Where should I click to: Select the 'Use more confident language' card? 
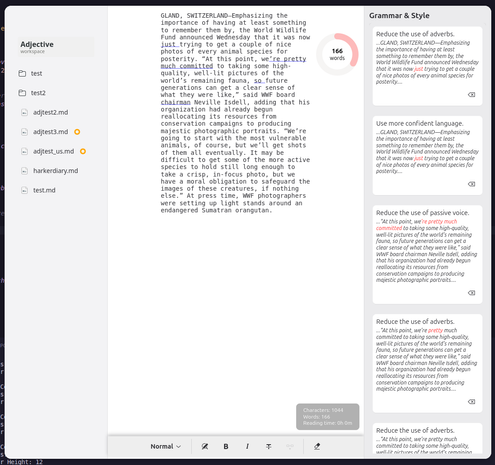click(427, 155)
